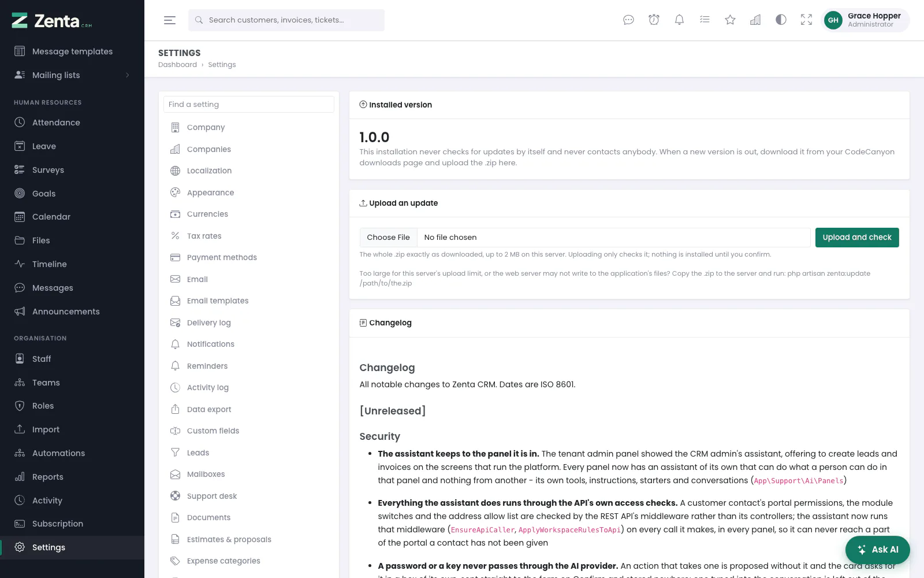Open Appearance settings with palette icon

[x=249, y=192]
